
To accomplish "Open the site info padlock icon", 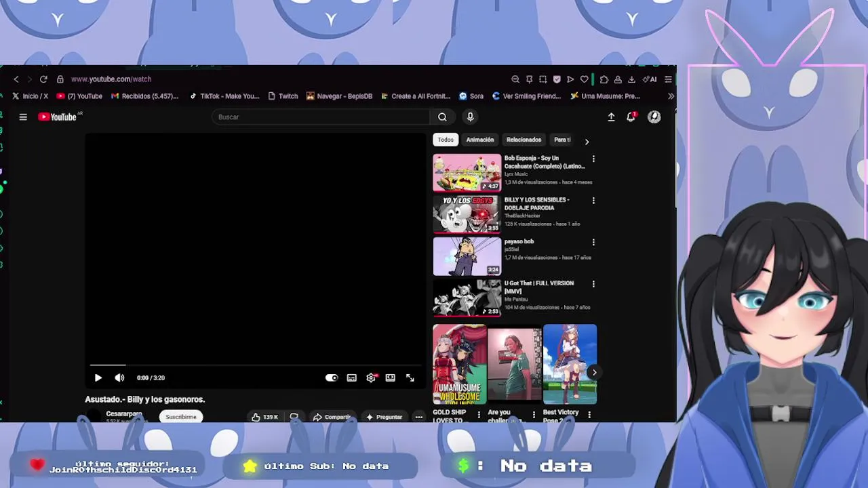I will 60,79.
